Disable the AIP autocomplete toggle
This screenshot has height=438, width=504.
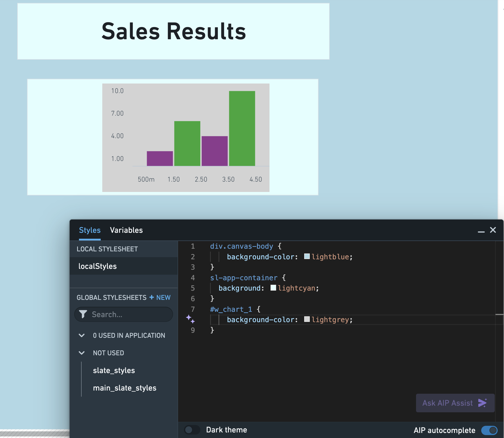489,430
